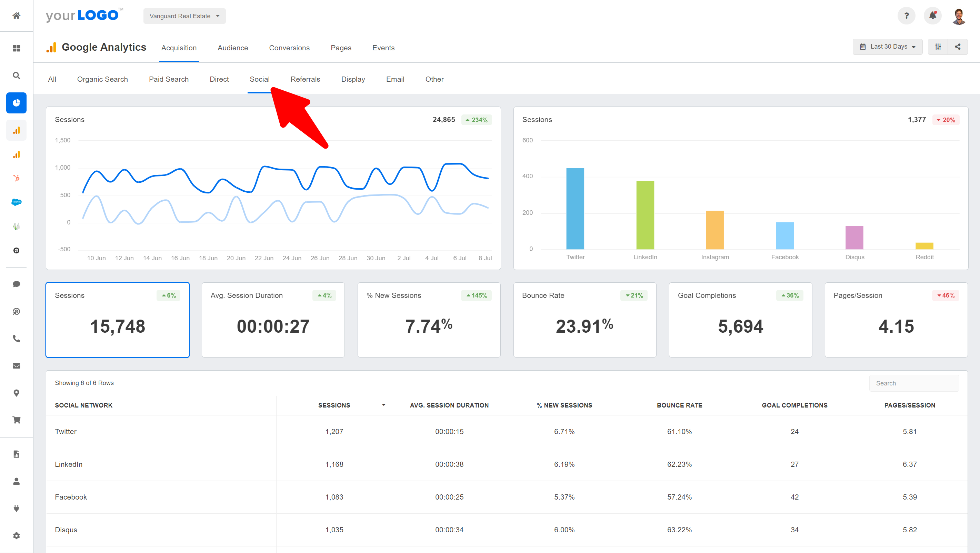Viewport: 980px width, 553px height.
Task: Select the Sessions metric card showing 15,748
Action: pyautogui.click(x=118, y=320)
